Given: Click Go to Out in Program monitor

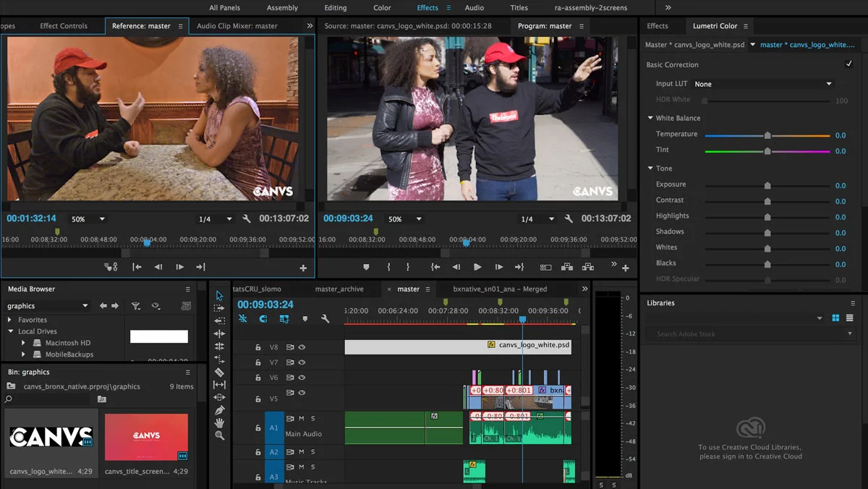Looking at the screenshot, I should pyautogui.click(x=519, y=267).
